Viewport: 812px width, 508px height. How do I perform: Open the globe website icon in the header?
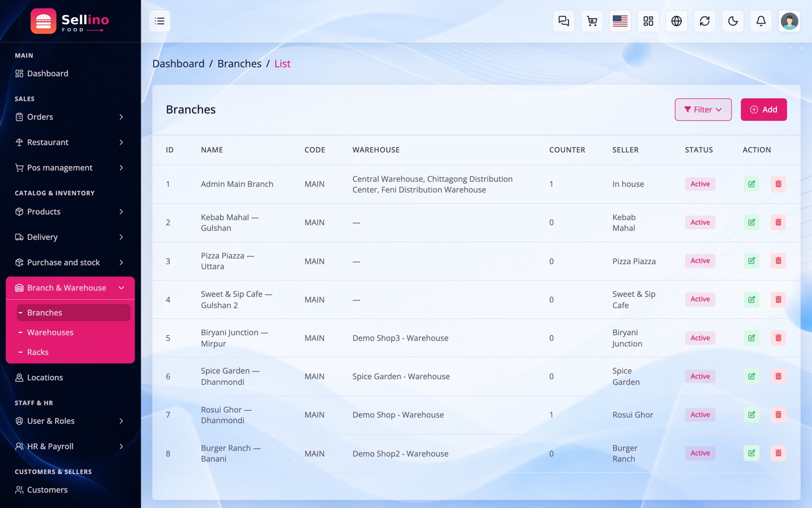click(x=676, y=21)
